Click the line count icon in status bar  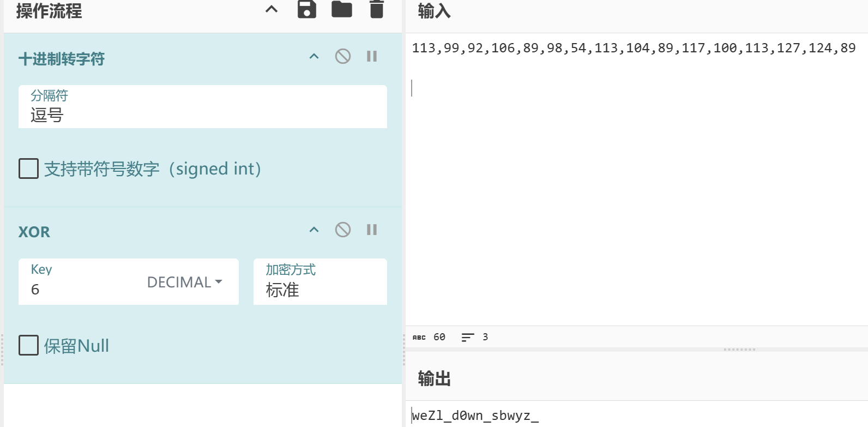(467, 338)
